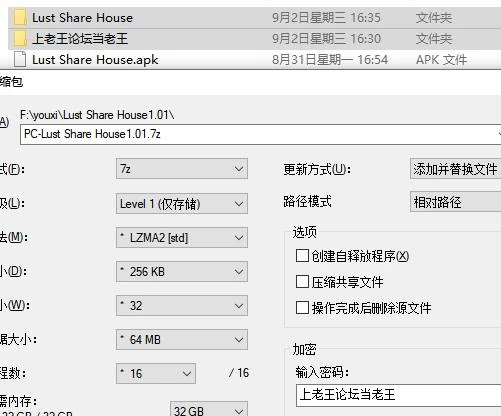Viewport: 501px width, 416px height.
Task: Click the path text F:\youxi\Lust Share House1.01\
Action: pyautogui.click(x=97, y=115)
